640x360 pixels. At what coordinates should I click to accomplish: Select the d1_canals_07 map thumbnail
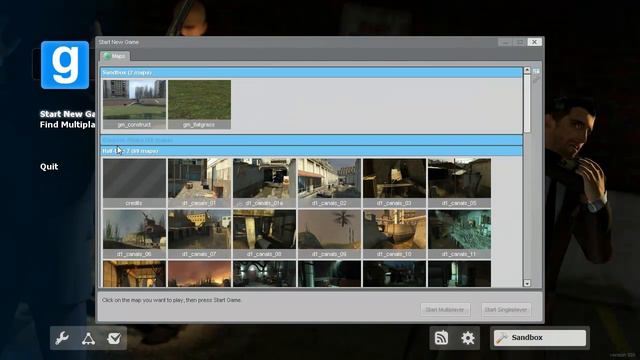point(199,234)
